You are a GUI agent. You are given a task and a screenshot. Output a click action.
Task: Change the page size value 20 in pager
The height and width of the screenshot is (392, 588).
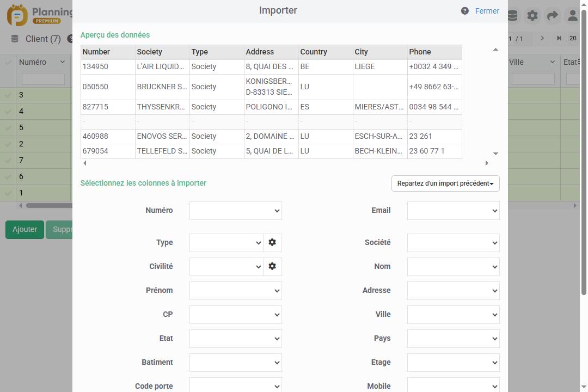point(573,38)
